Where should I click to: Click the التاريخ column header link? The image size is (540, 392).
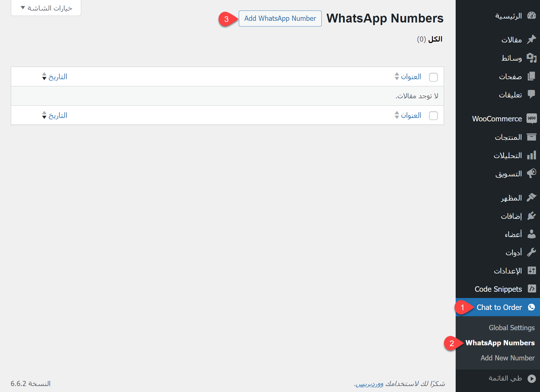click(58, 77)
